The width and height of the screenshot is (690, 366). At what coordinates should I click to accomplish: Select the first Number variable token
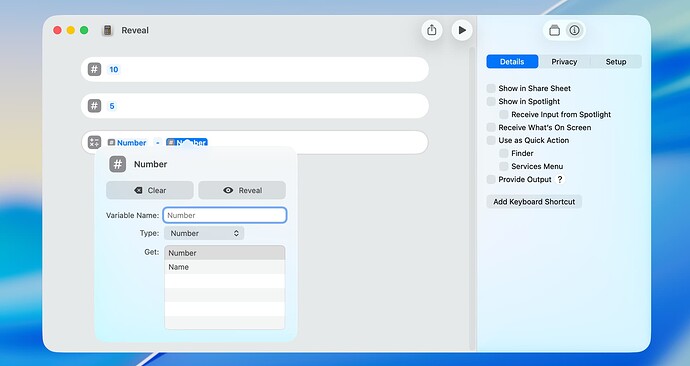[127, 143]
